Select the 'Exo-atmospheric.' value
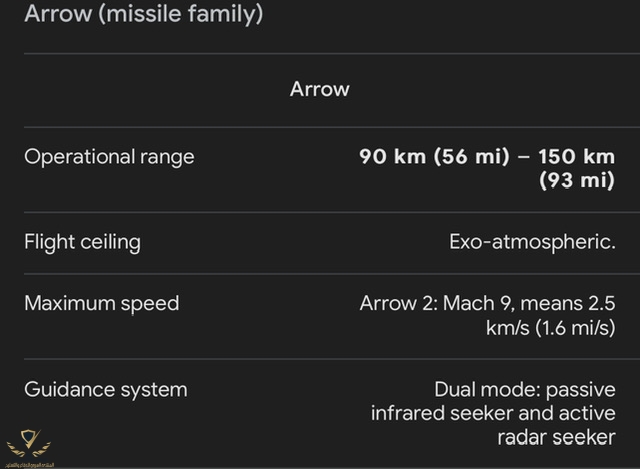 click(532, 242)
